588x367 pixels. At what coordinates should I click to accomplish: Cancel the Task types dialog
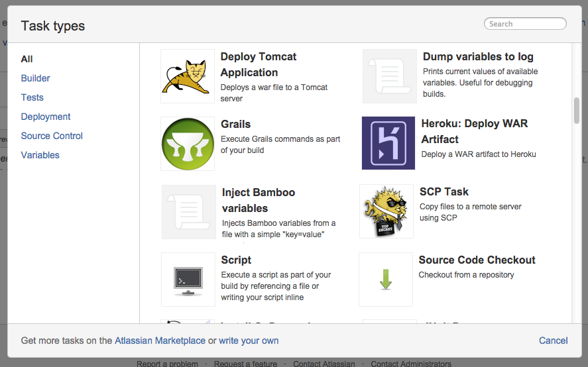[553, 341]
